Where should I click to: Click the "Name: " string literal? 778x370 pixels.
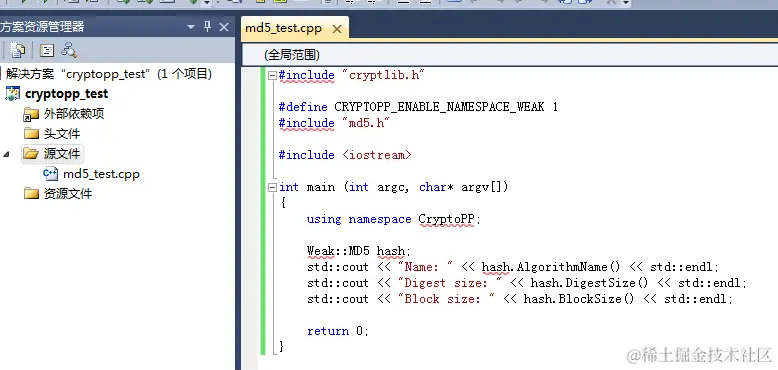point(425,267)
